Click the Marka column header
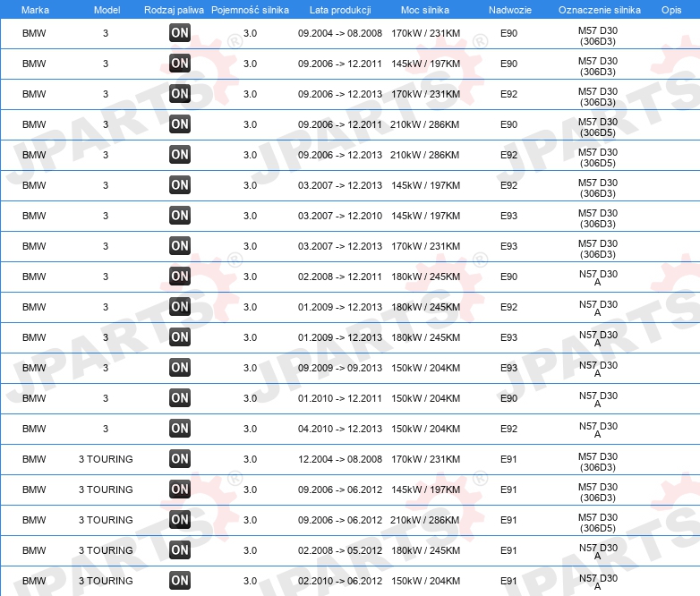Viewport: 700px width, 596px height. point(35,10)
